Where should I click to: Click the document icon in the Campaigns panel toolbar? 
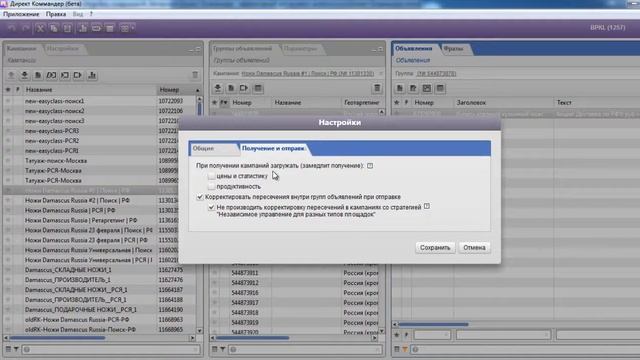[38, 75]
